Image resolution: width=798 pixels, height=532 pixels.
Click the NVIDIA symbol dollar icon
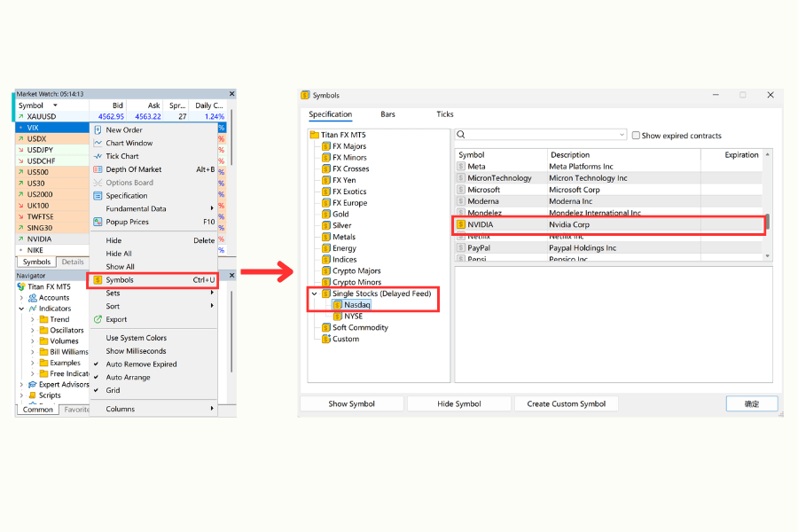coord(461,224)
